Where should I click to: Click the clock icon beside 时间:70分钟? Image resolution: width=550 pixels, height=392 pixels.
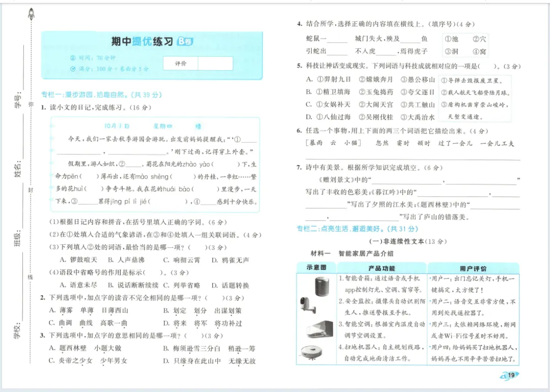tap(73, 58)
